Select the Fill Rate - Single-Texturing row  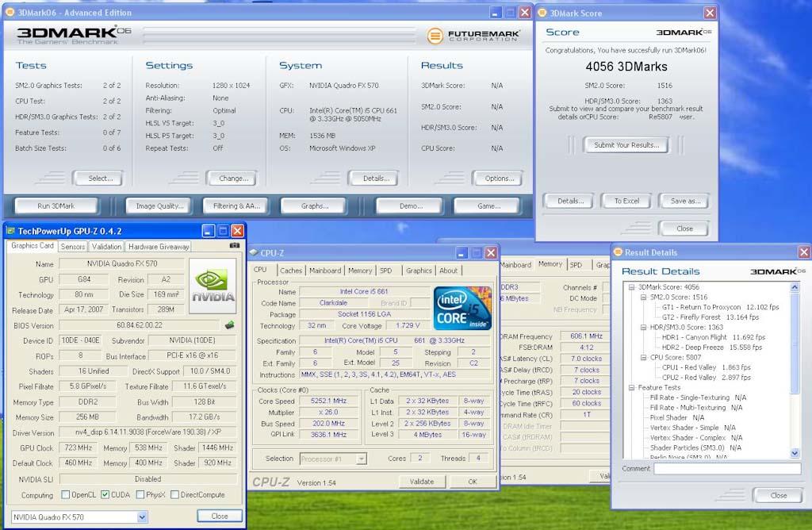pyautogui.click(x=698, y=397)
